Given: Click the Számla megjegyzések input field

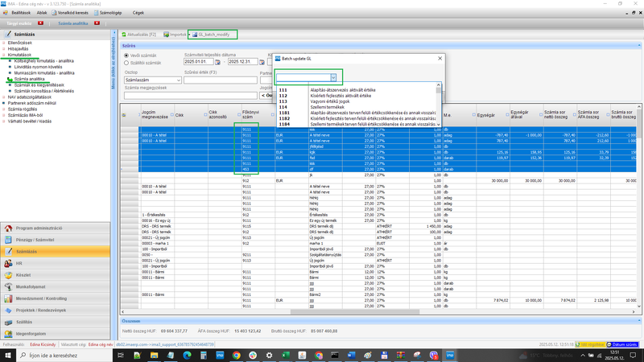Looking at the screenshot, I should pyautogui.click(x=191, y=96).
